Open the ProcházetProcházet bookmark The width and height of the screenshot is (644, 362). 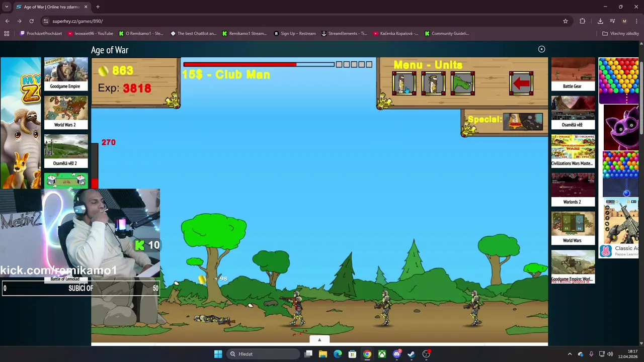[x=41, y=34]
